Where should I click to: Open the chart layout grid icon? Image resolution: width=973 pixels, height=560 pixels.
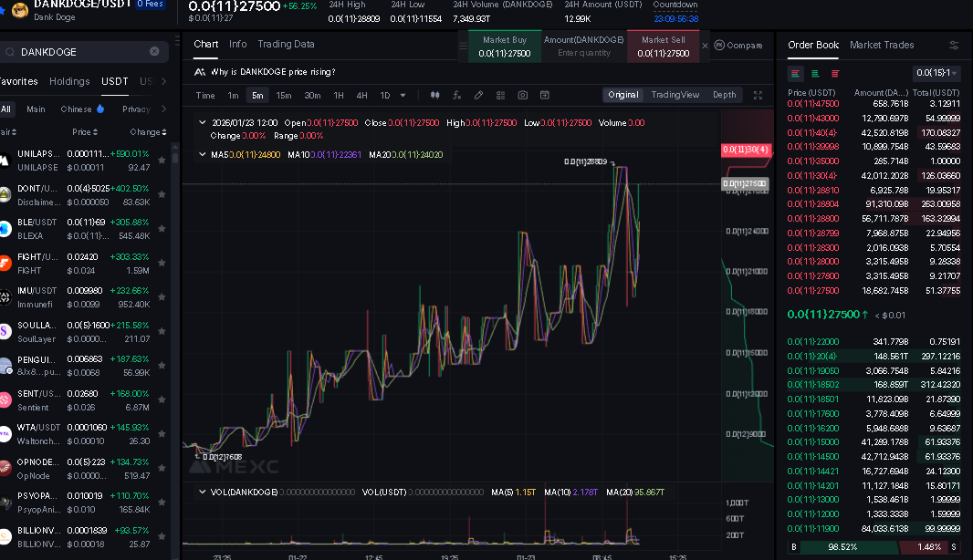tap(501, 95)
